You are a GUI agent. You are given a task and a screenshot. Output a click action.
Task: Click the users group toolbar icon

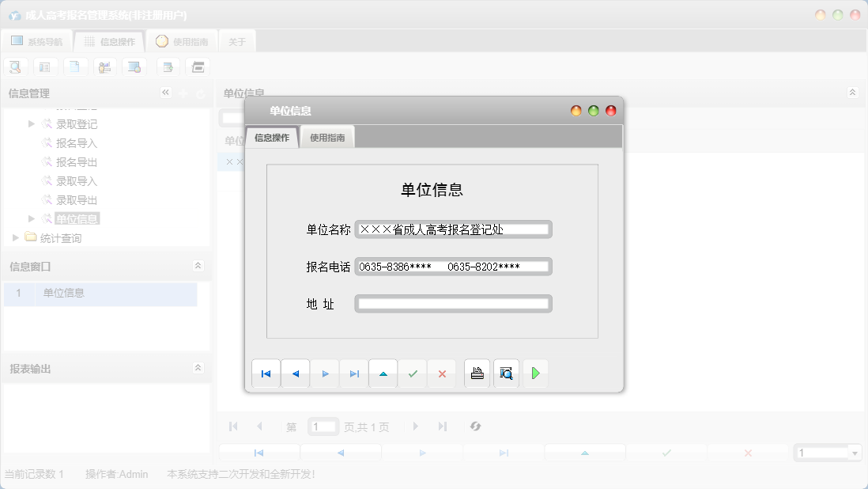(x=104, y=67)
